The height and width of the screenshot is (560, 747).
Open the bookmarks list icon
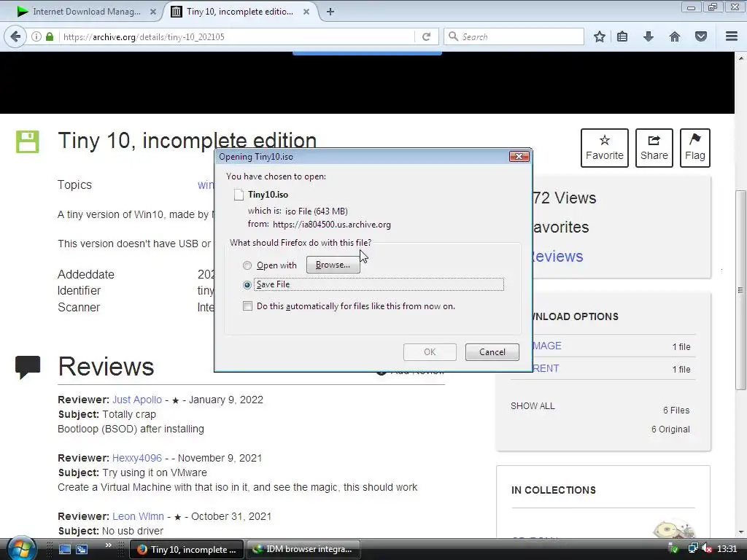click(622, 36)
